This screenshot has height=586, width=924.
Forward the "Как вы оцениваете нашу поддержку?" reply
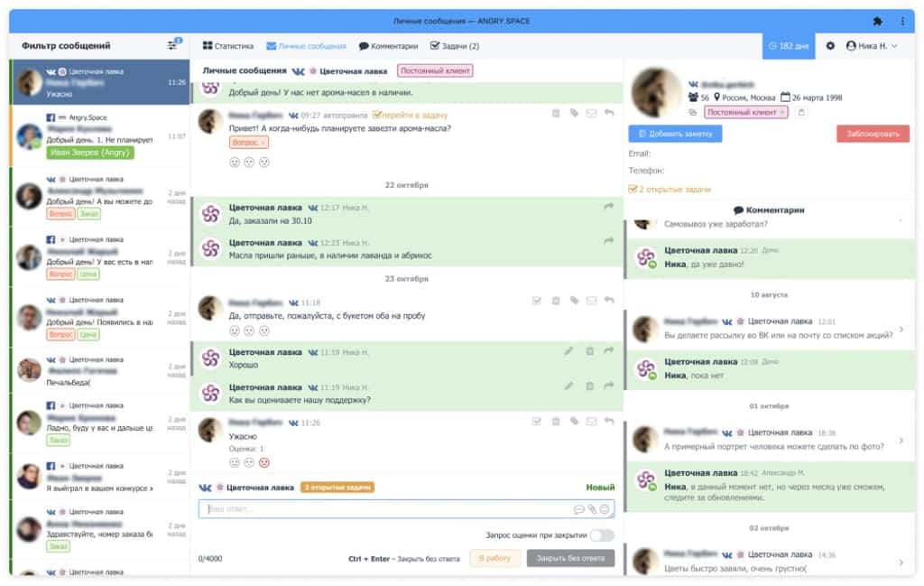(609, 386)
